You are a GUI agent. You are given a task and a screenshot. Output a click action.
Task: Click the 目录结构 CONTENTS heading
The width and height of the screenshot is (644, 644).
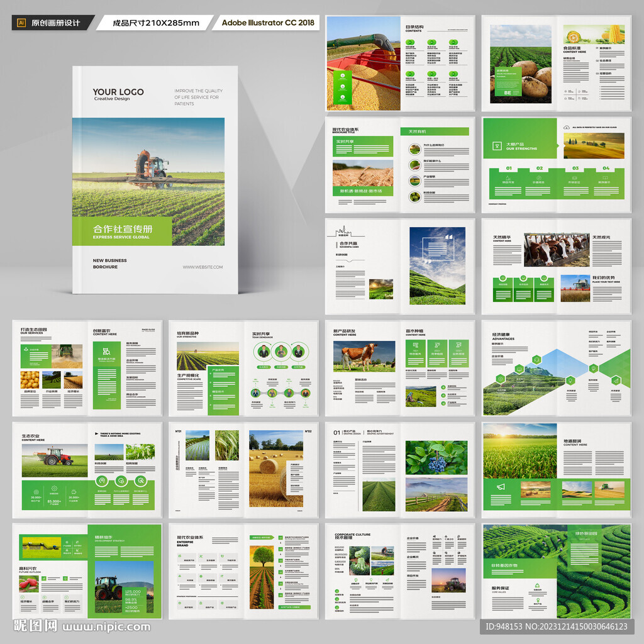point(414,28)
